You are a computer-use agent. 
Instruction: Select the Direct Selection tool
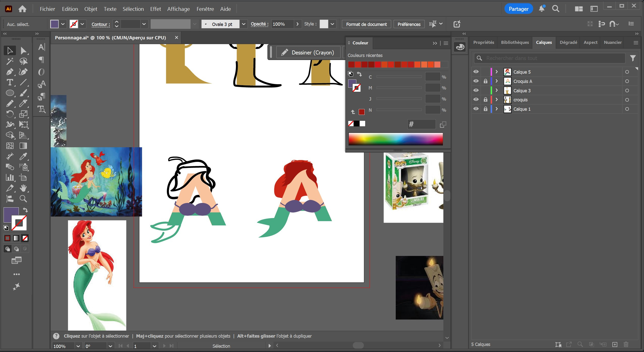coord(23,51)
